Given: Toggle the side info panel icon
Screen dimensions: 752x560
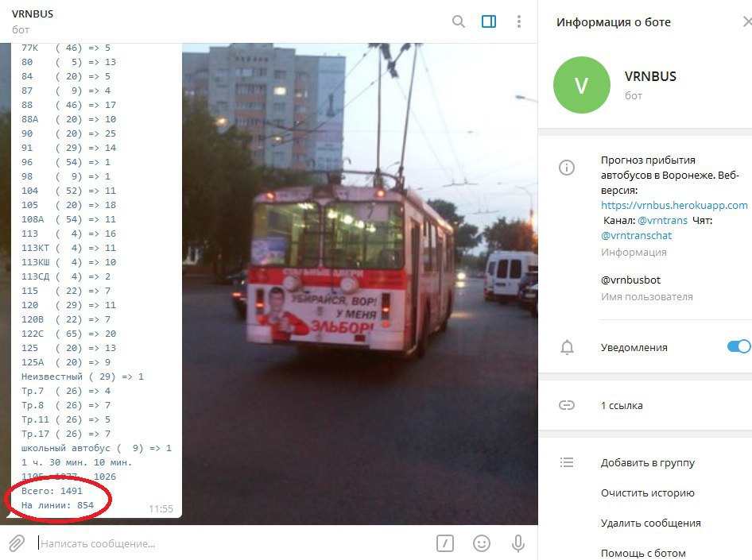Looking at the screenshot, I should coord(489,21).
